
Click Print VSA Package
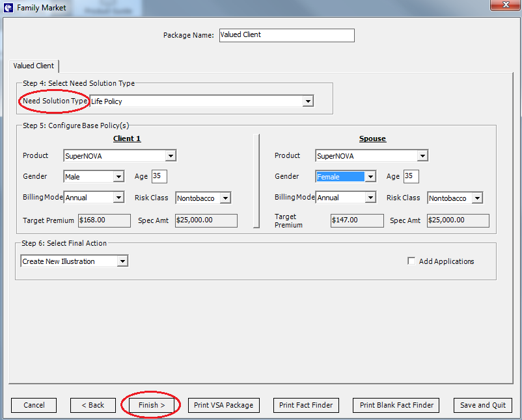[x=224, y=405]
